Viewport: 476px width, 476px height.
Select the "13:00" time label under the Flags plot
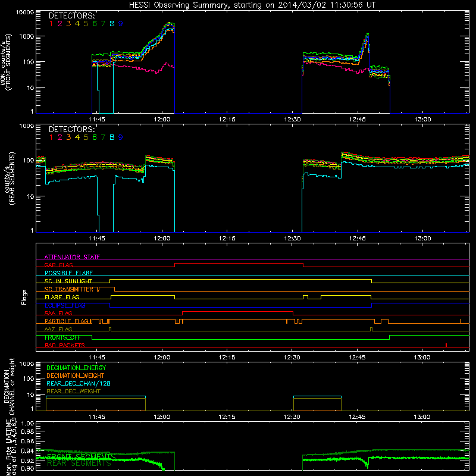pyautogui.click(x=422, y=358)
